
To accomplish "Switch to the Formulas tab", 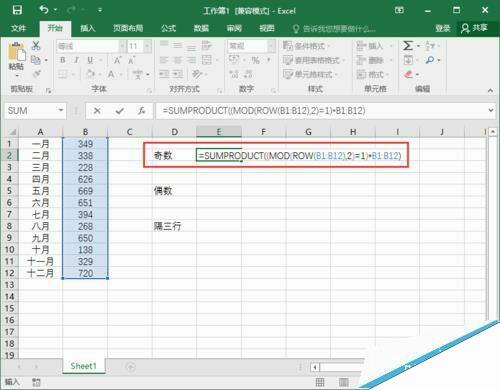I will (168, 28).
